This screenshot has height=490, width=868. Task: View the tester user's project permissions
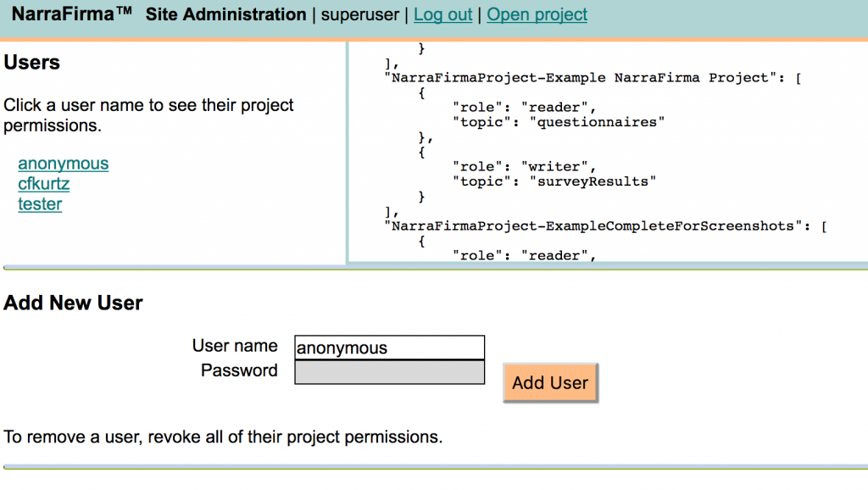(x=40, y=204)
